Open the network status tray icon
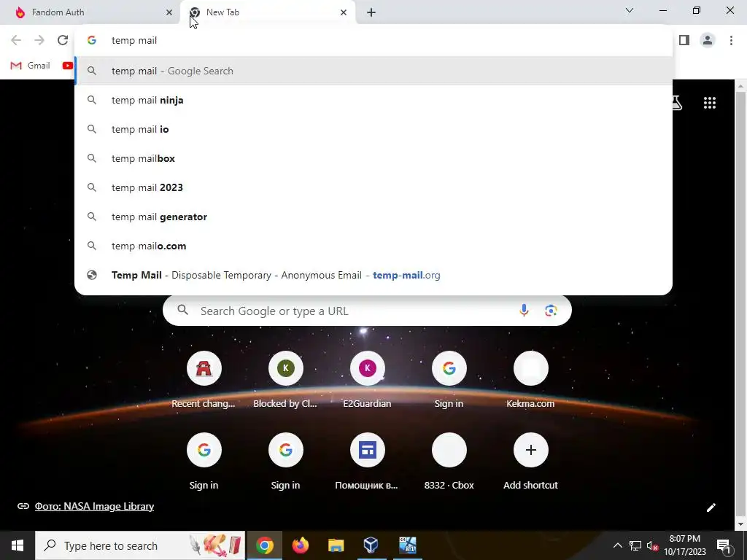The height and width of the screenshot is (560, 747). 635,545
